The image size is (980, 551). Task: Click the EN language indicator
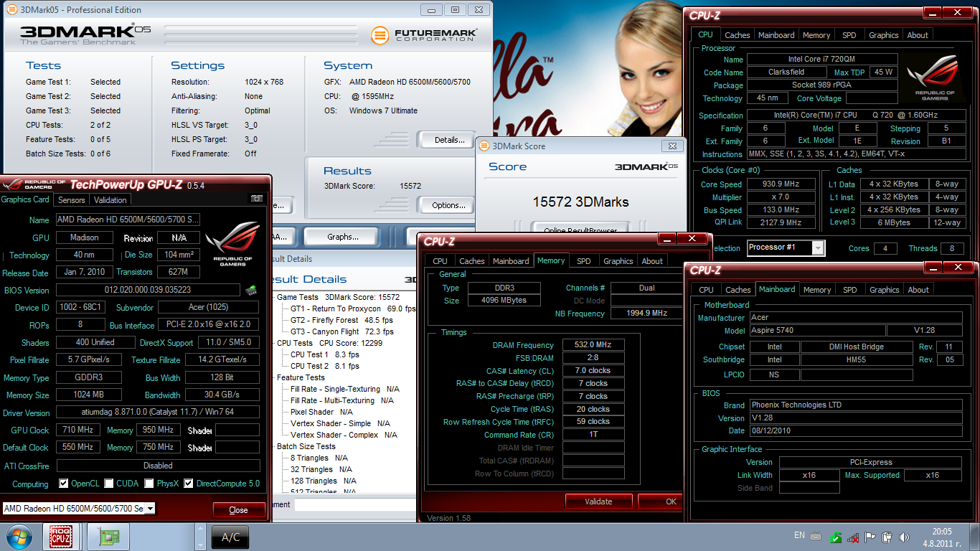click(x=799, y=535)
